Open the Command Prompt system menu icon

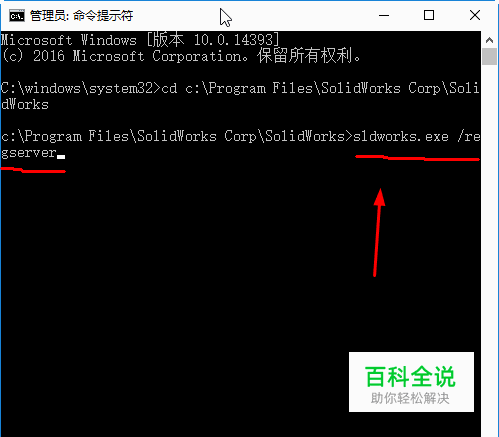click(x=17, y=16)
